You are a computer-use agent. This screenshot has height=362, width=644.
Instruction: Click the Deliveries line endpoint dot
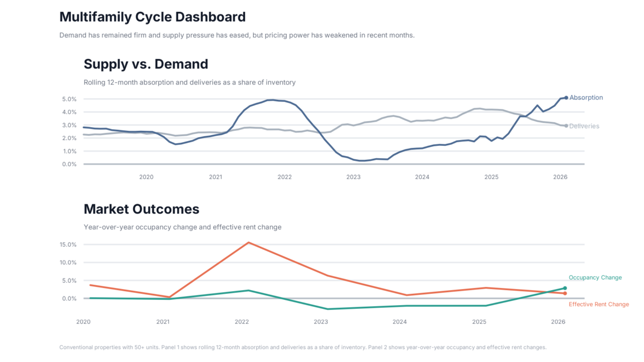tap(566, 126)
